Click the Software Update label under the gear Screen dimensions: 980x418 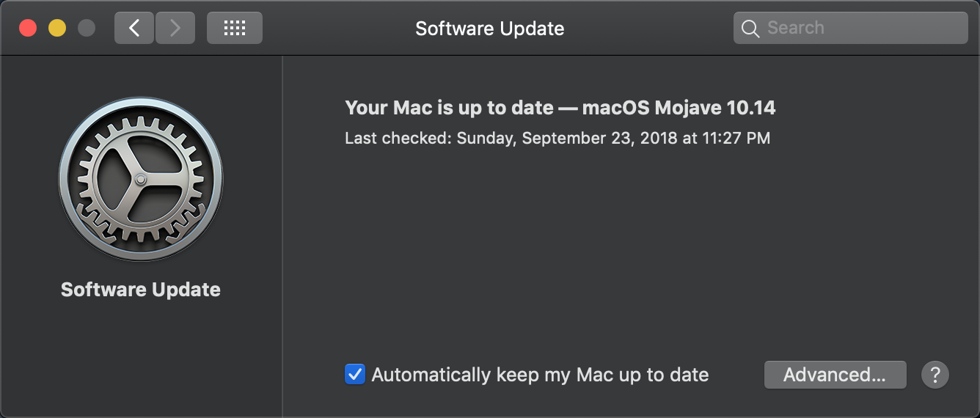(x=141, y=290)
